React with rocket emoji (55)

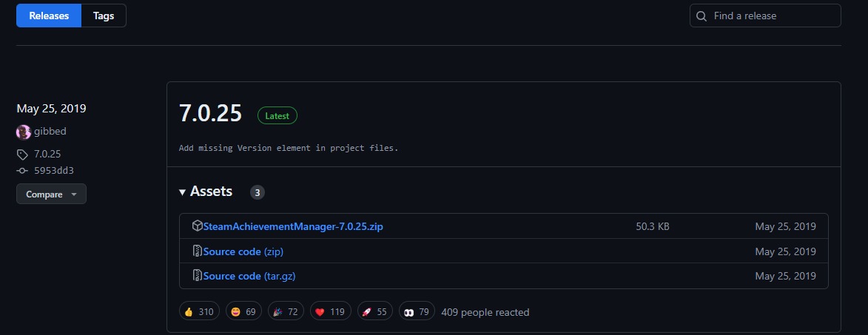click(374, 311)
